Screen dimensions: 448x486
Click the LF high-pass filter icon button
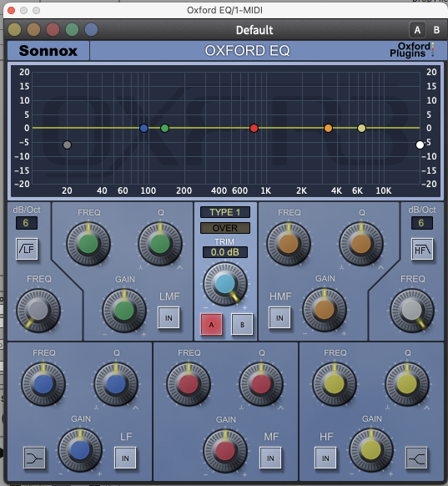click(27, 249)
